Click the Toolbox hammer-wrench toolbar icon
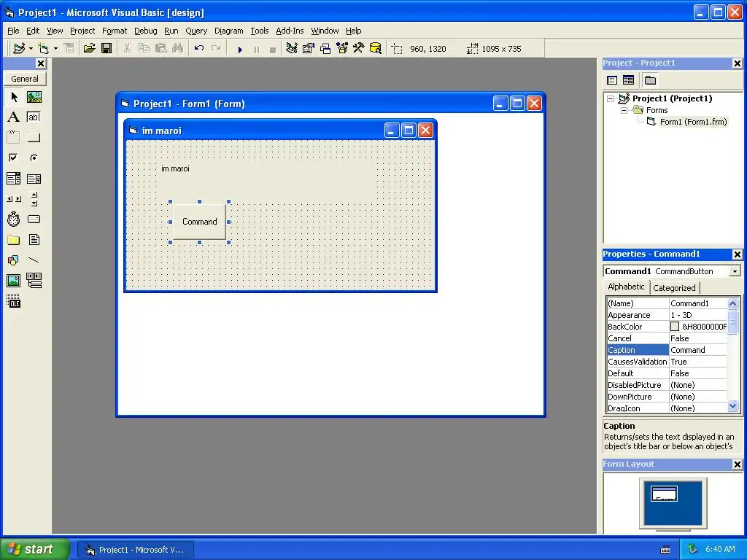747x560 pixels. coord(359,49)
